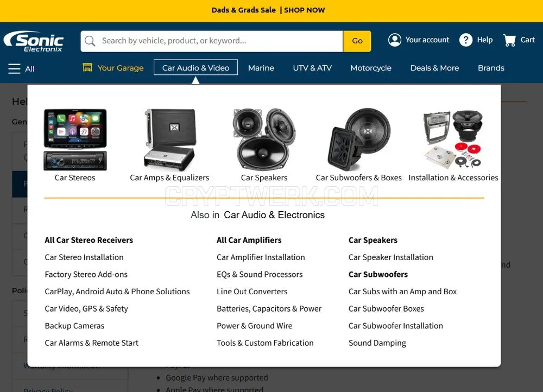Click the Help question mark icon
The image size is (543, 392).
466,40
